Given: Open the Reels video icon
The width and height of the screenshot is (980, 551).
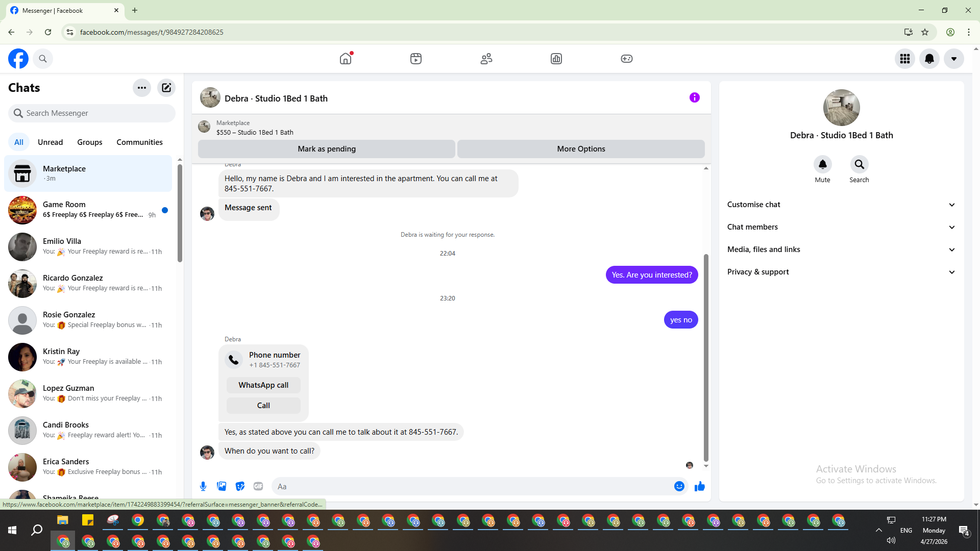Looking at the screenshot, I should click(x=416, y=59).
